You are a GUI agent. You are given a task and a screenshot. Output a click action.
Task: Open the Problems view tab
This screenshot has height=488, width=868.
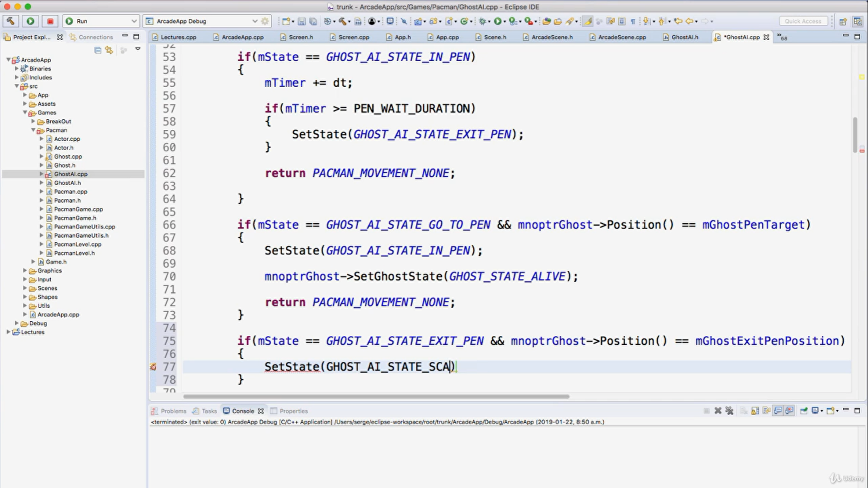pyautogui.click(x=169, y=411)
